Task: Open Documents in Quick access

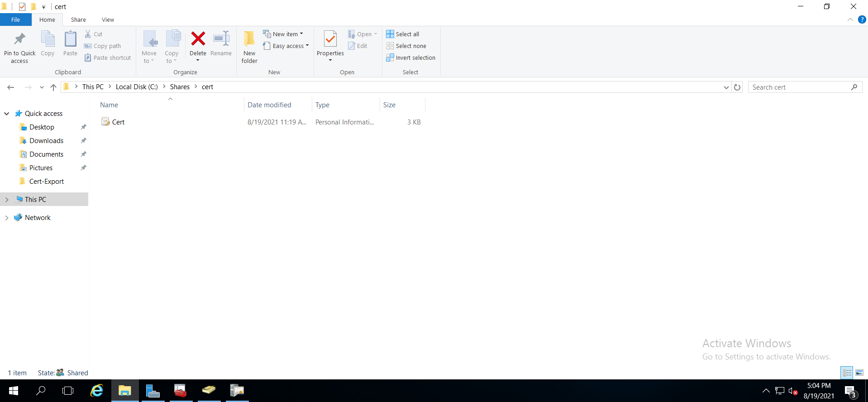Action: [46, 154]
